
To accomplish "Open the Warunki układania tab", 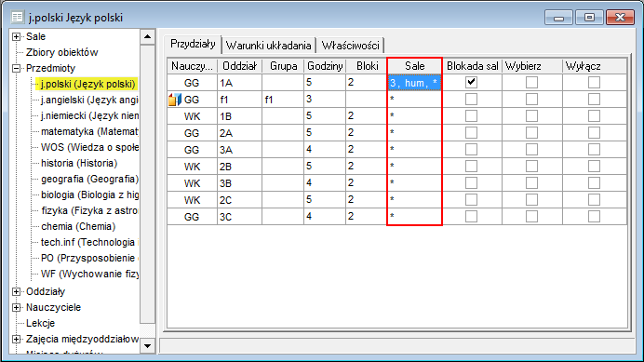I will pyautogui.click(x=269, y=46).
